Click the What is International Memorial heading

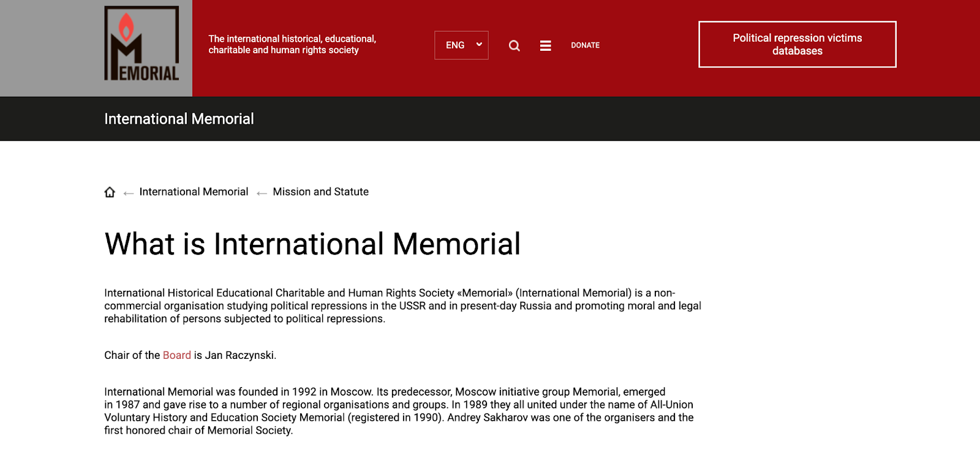tap(312, 244)
